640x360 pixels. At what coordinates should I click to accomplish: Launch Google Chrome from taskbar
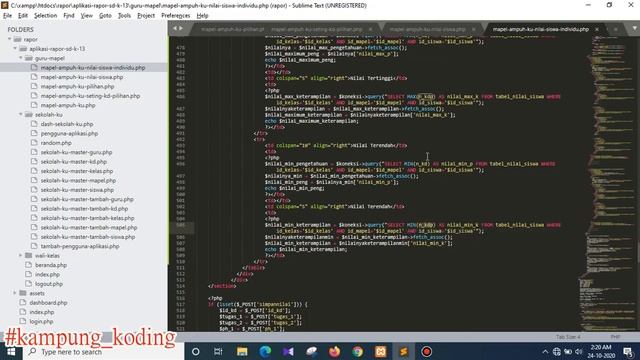point(358,351)
